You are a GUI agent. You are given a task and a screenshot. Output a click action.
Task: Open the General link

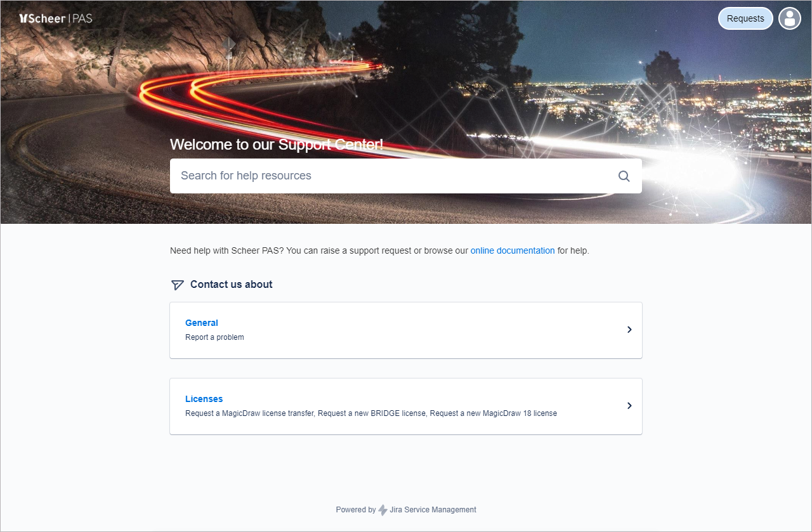click(202, 323)
